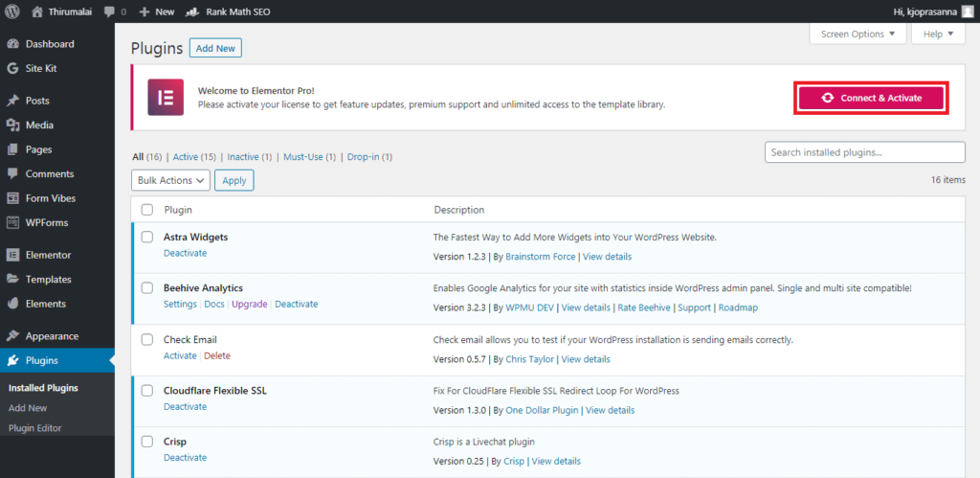Click the Pages icon in sidebar
This screenshot has height=478, width=980.
[x=12, y=149]
